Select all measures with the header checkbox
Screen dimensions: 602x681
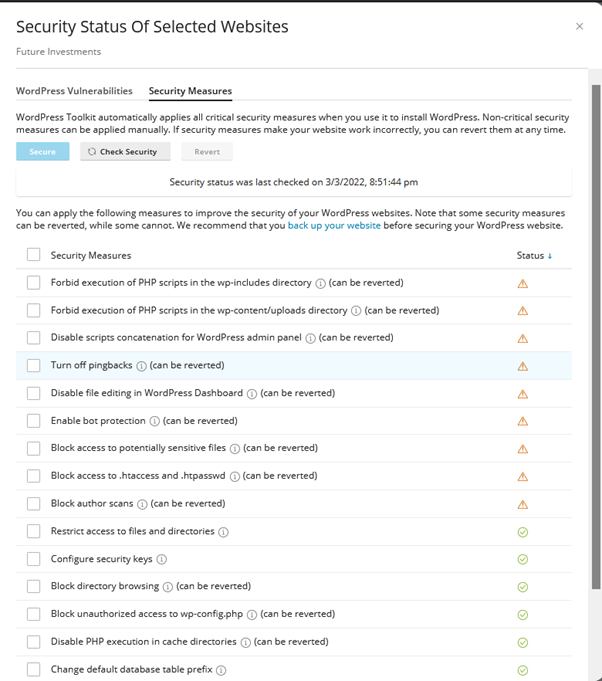(34, 255)
